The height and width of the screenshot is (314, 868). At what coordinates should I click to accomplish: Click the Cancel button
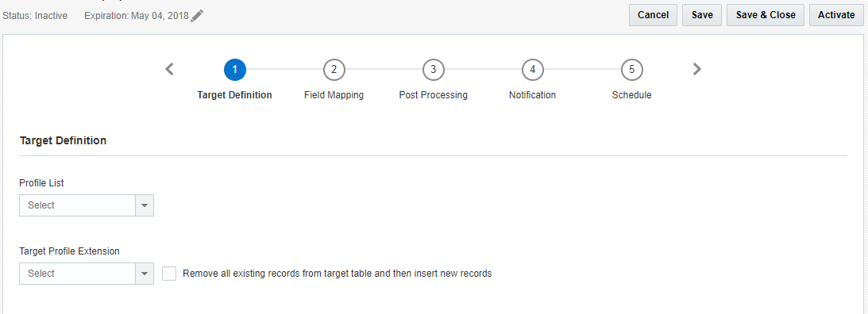(x=654, y=15)
